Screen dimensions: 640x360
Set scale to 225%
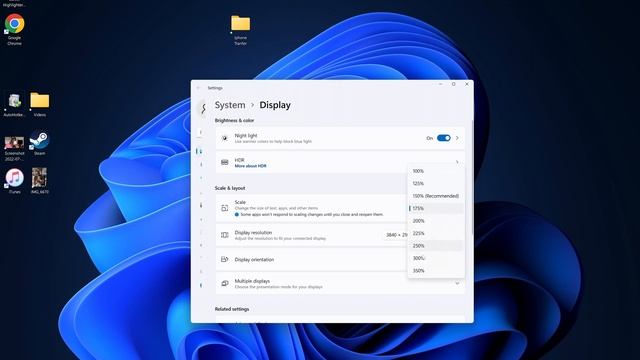click(436, 233)
